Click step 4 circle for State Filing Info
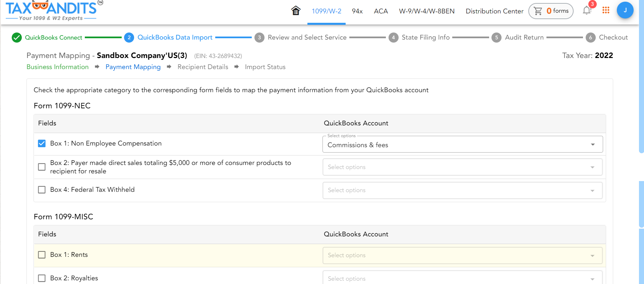The height and width of the screenshot is (284, 644). pos(393,38)
